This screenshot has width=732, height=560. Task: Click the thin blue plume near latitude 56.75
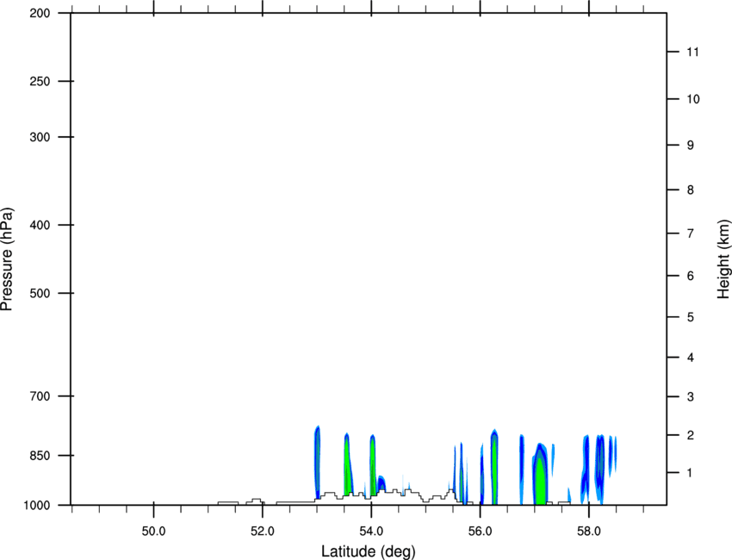pos(522,470)
